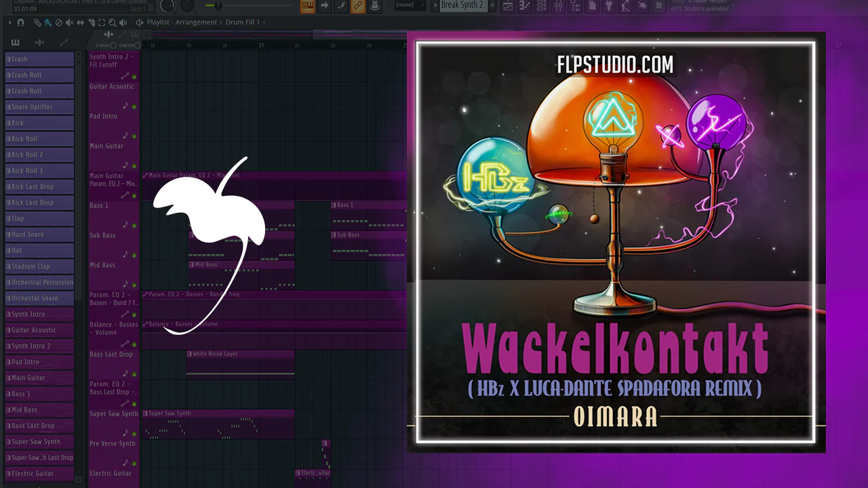Screen dimensions: 868x488
Task: Expand the playlist menu arrow beside magnet
Action: (x=11, y=22)
